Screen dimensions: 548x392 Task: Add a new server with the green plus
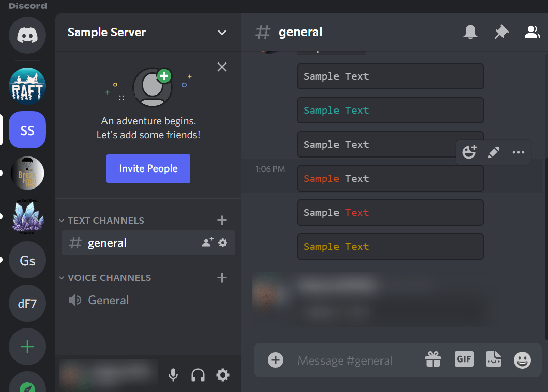(x=27, y=347)
